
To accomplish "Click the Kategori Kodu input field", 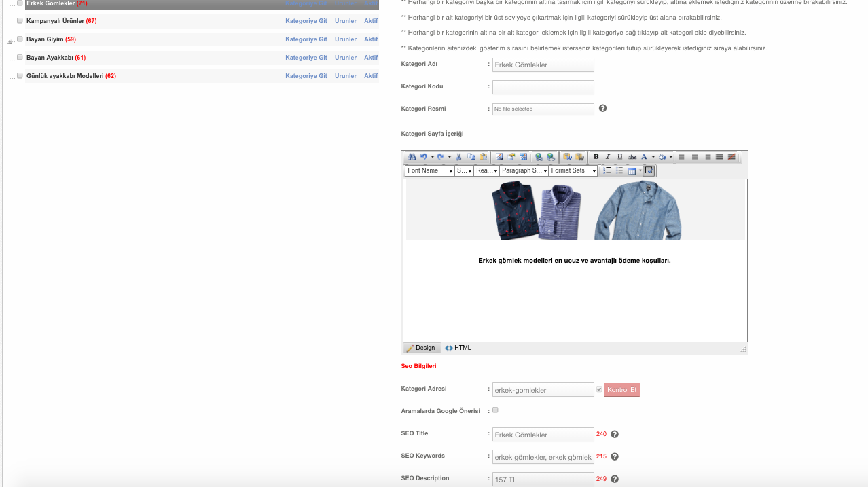I will (x=543, y=87).
